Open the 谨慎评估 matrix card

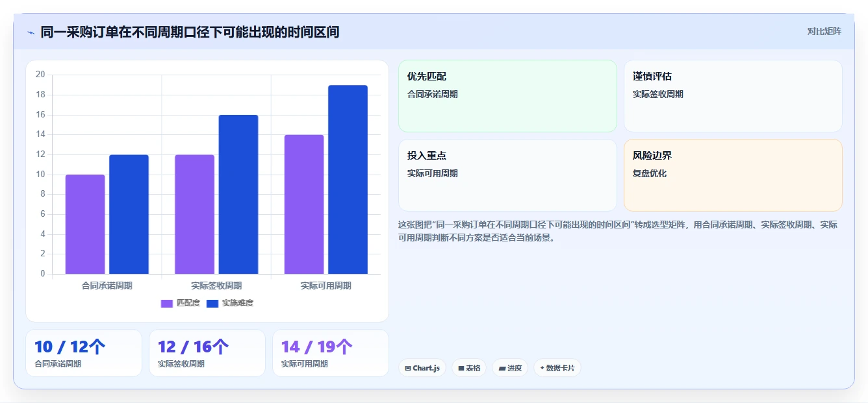(733, 96)
